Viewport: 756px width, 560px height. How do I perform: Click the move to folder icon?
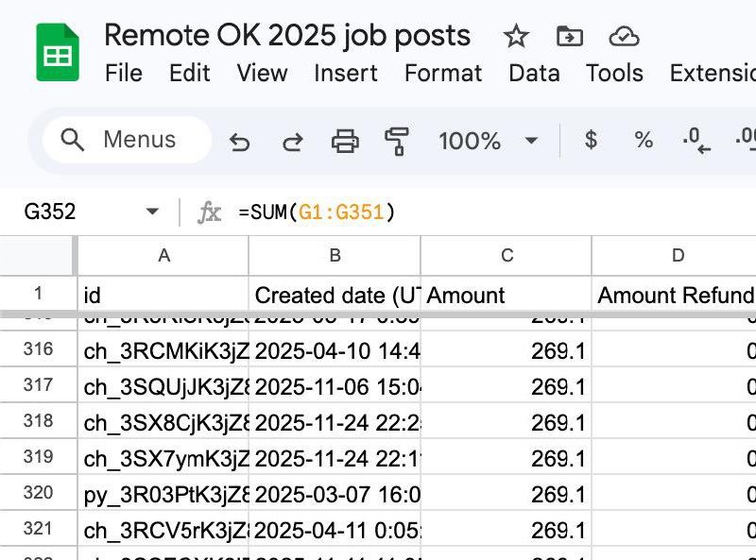(570, 37)
